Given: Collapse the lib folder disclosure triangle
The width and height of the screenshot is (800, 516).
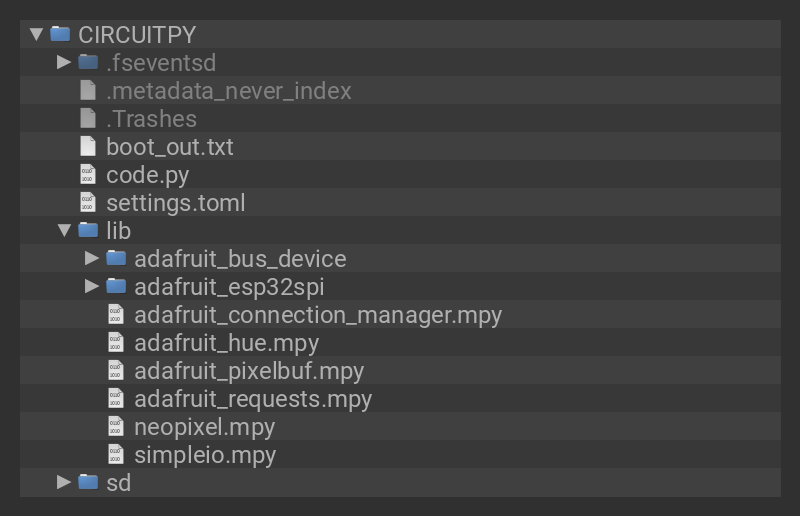Looking at the screenshot, I should click(64, 230).
